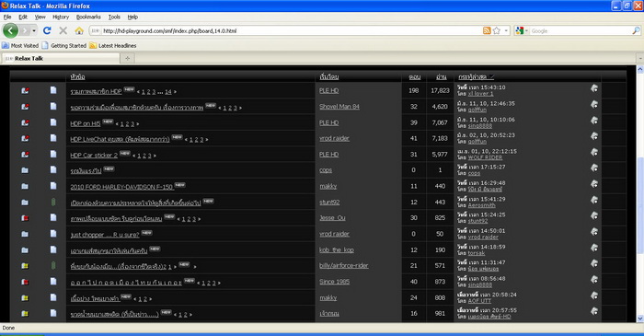
Task: Click vertical scrollbar up arrow
Action: click(640, 70)
